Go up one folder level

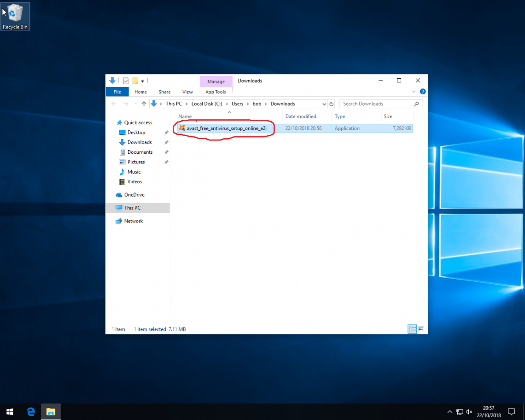click(x=144, y=104)
